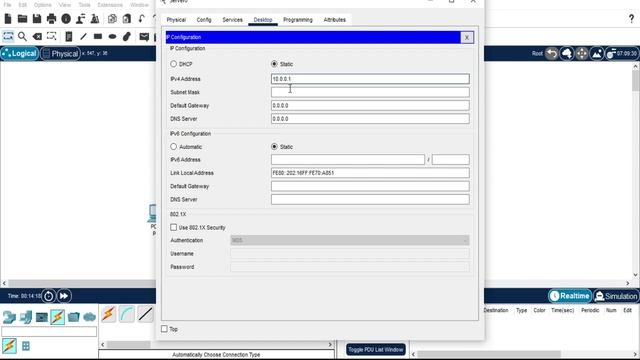This screenshot has height=360, width=640.
Task: Open the Services tab
Action: (x=233, y=20)
